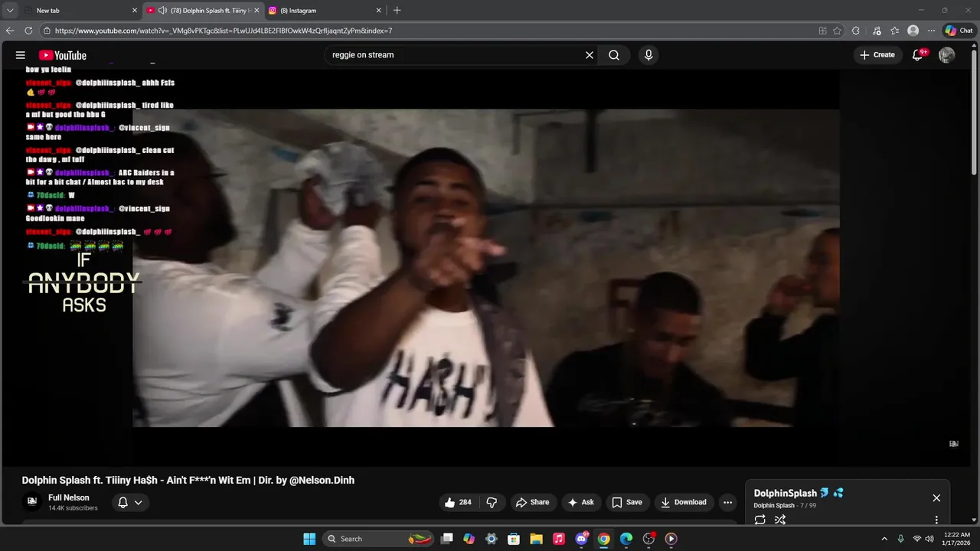Click the taskbar volume speaker icon
This screenshot has height=551, width=980.
click(x=929, y=539)
